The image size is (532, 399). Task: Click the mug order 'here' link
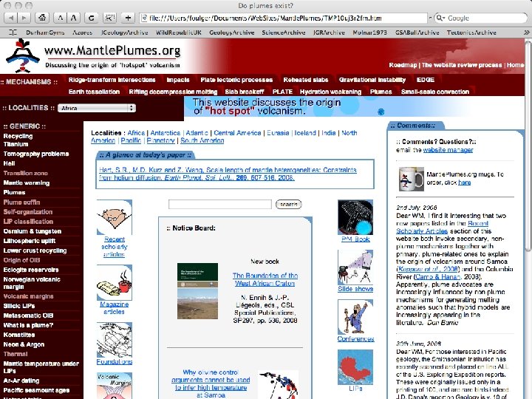tap(465, 183)
